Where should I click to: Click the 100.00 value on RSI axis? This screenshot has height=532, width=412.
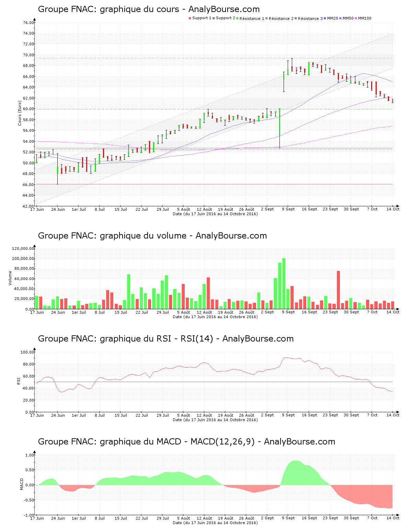pos(27,352)
